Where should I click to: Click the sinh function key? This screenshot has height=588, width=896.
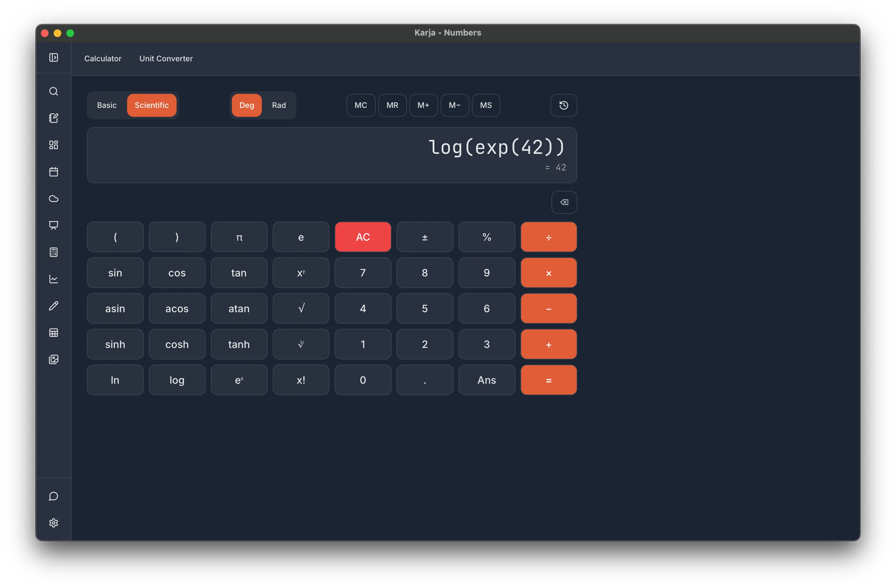[115, 344]
